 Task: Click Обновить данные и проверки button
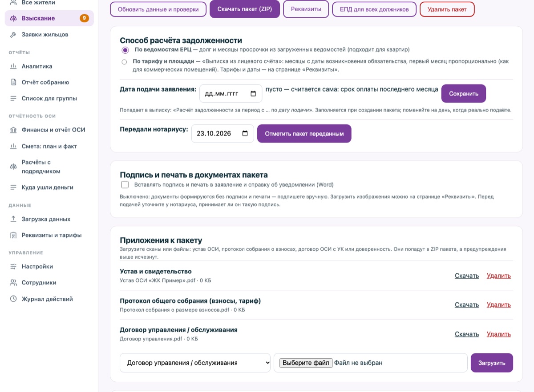(x=158, y=9)
